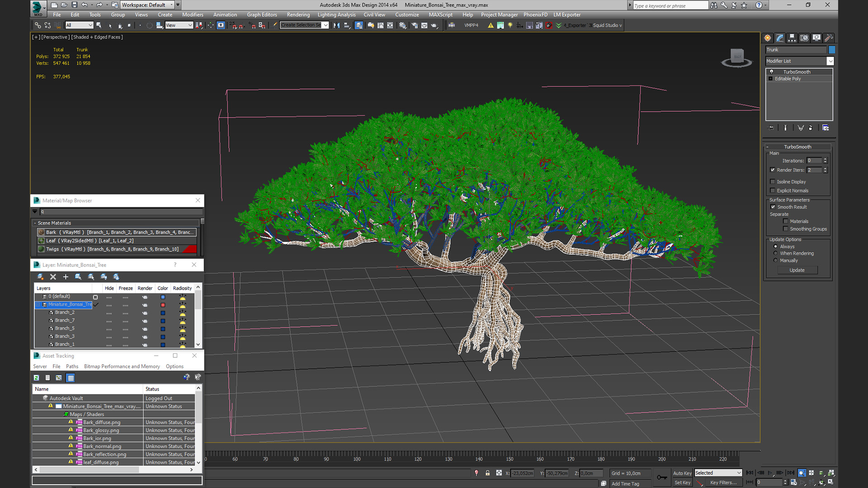Screen dimensions: 868x488
Task: Click Configure Modifier Sets icon
Action: click(x=826, y=128)
